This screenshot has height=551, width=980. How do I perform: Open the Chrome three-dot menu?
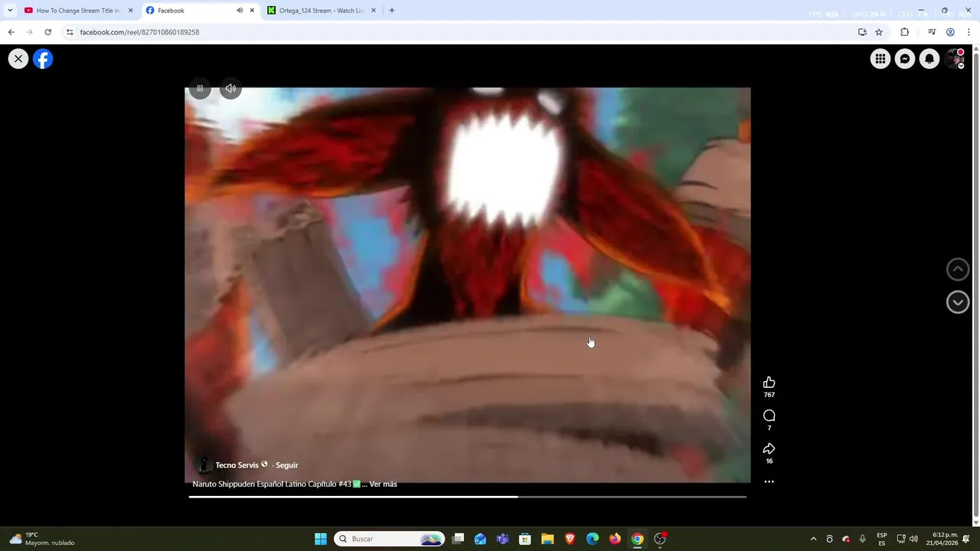coord(969,32)
